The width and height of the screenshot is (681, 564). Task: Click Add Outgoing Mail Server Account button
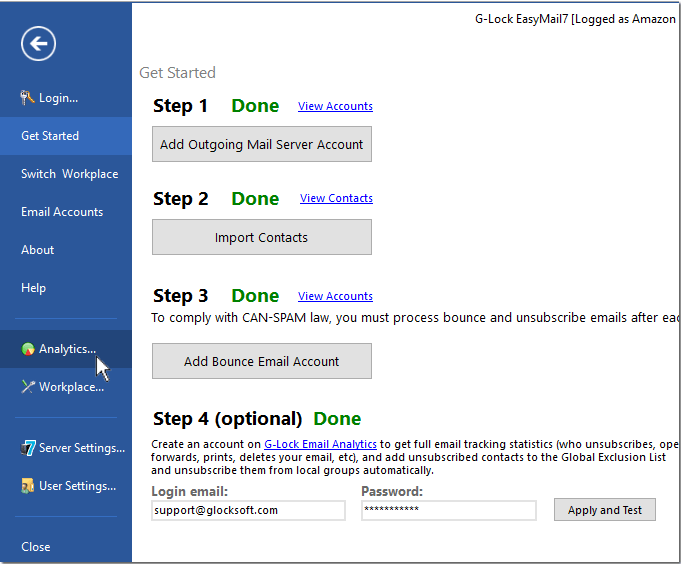coord(262,144)
